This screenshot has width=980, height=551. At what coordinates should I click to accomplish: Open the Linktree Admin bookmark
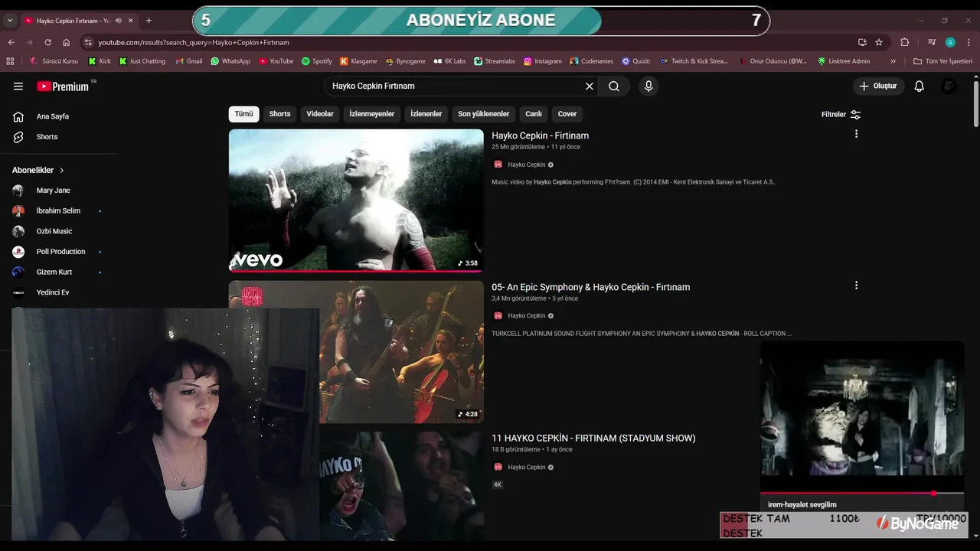point(843,61)
